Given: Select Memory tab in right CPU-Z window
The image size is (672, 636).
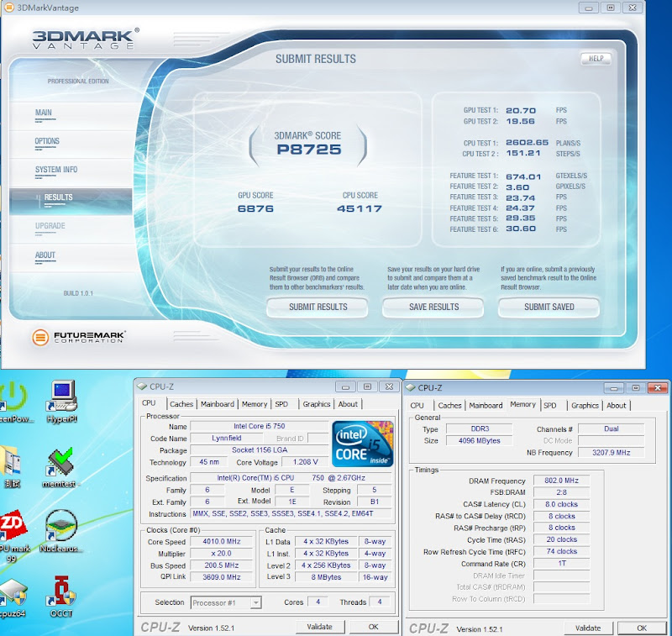Looking at the screenshot, I should click(522, 405).
